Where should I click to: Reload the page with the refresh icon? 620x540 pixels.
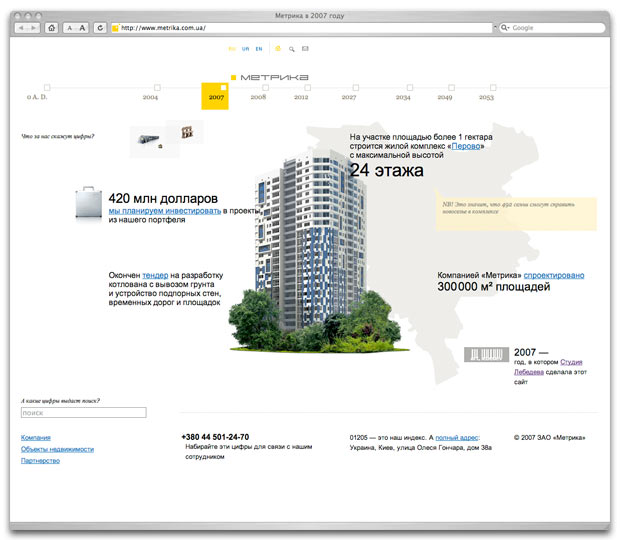[x=99, y=28]
